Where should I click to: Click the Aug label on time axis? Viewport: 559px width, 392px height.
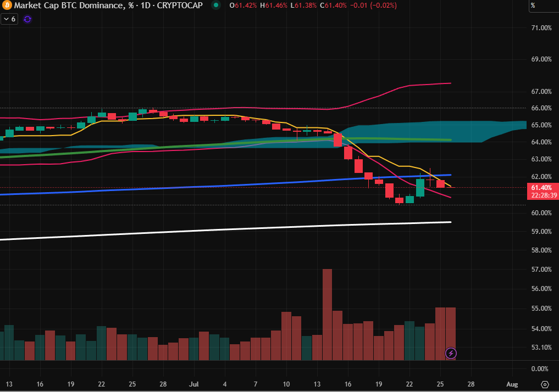click(x=512, y=384)
